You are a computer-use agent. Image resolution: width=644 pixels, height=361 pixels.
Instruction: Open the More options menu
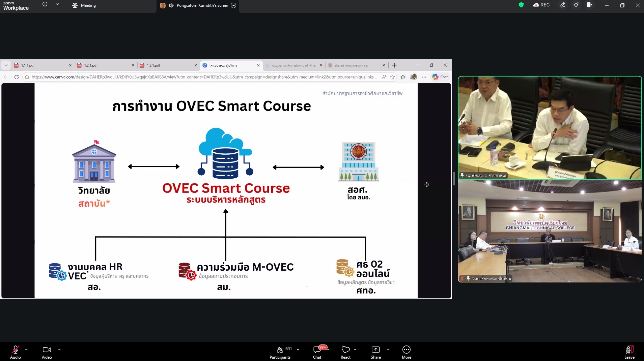[406, 352]
